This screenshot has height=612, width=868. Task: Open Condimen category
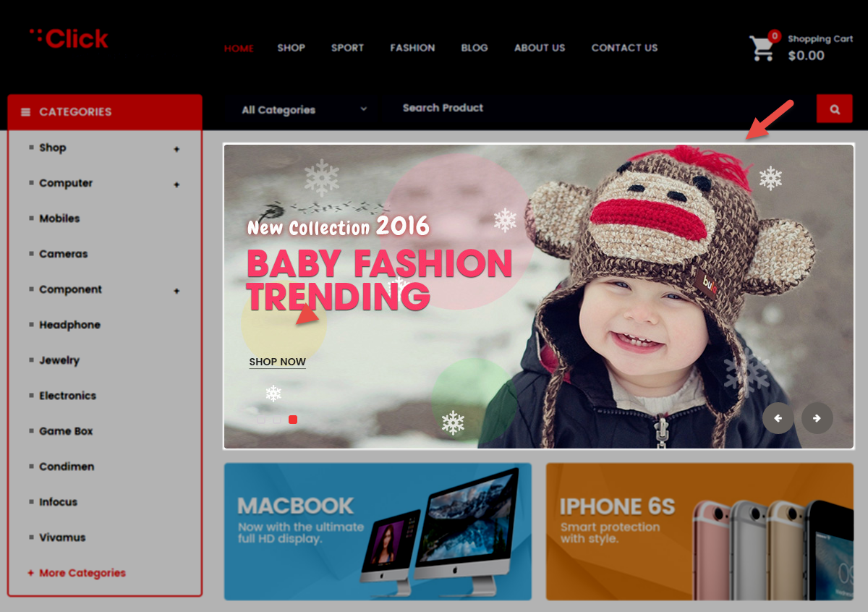(x=67, y=467)
